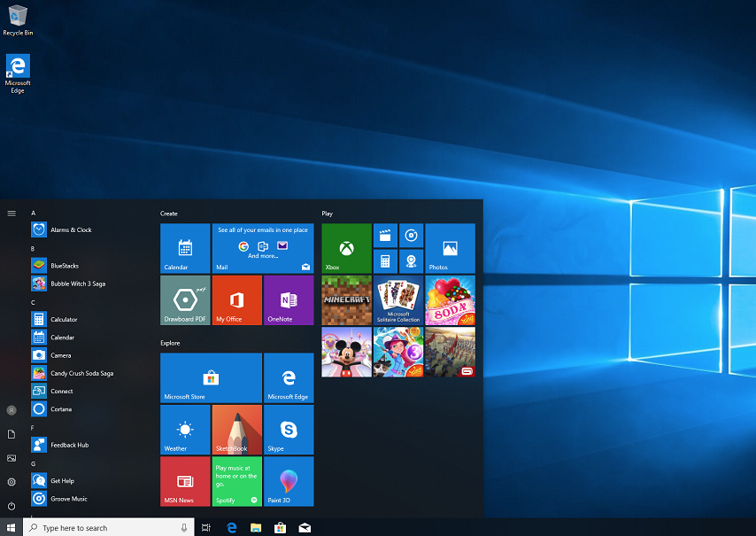Launch the Minecraft tile

pos(347,300)
